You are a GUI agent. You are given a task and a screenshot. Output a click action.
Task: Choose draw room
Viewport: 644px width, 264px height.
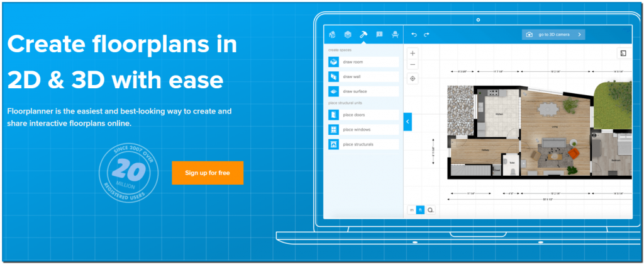click(x=363, y=62)
